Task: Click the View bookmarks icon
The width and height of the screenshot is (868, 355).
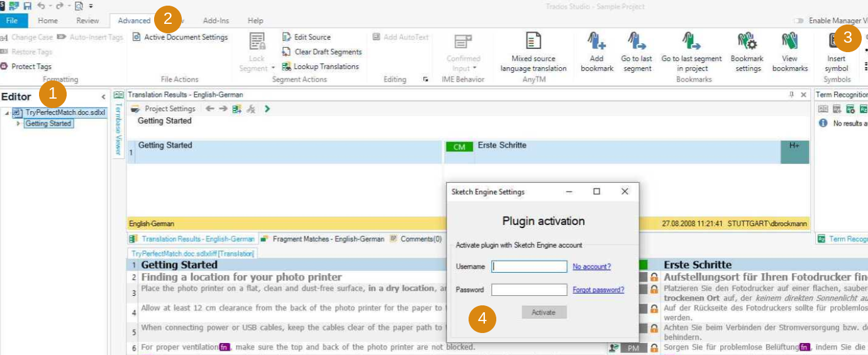Action: (789, 43)
